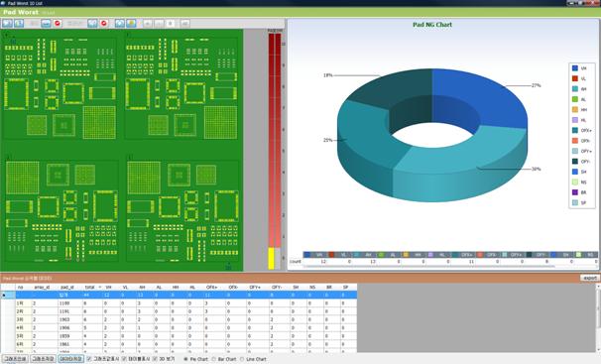Click the second red circle toolbar icon
601x364 pixels.
[x=104, y=24]
